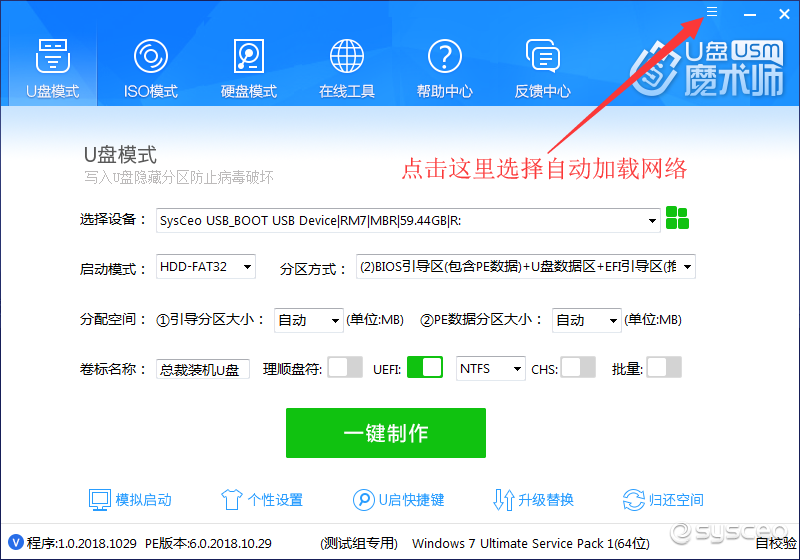800x560 pixels.
Task: Switch to U盘模式 tab label
Action: pos(53,91)
